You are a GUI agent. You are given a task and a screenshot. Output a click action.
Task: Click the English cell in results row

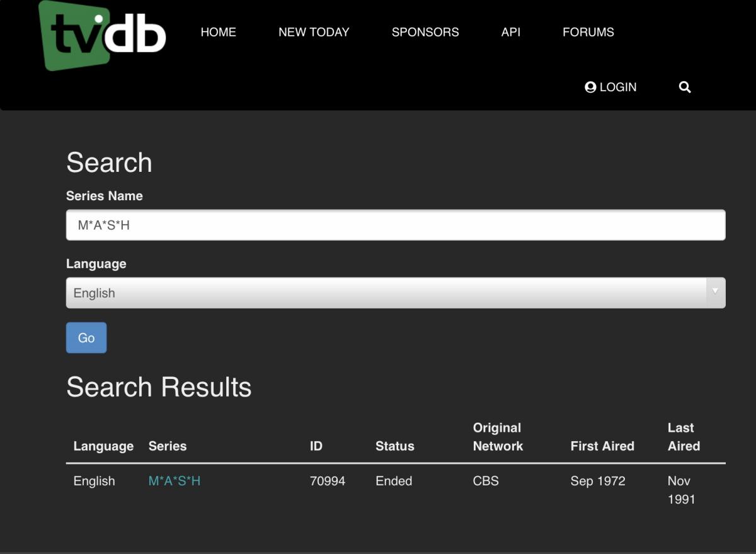coord(94,481)
